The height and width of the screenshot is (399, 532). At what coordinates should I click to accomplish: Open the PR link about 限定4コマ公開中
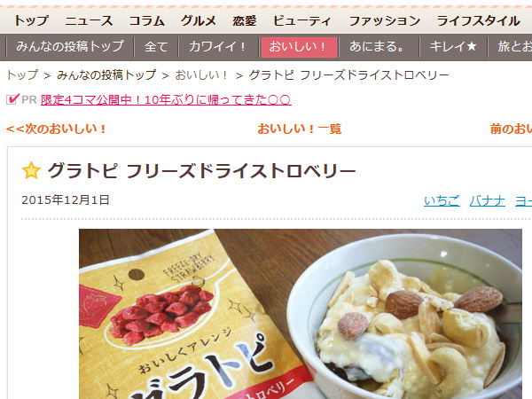tap(166, 99)
